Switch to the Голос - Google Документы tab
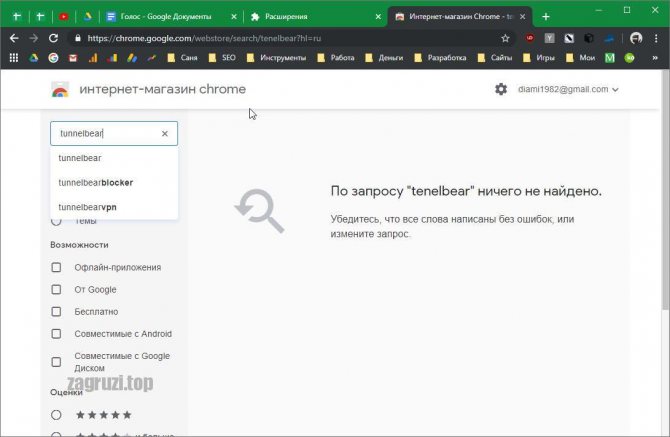Viewport: 670px width, 437px height. point(166,17)
